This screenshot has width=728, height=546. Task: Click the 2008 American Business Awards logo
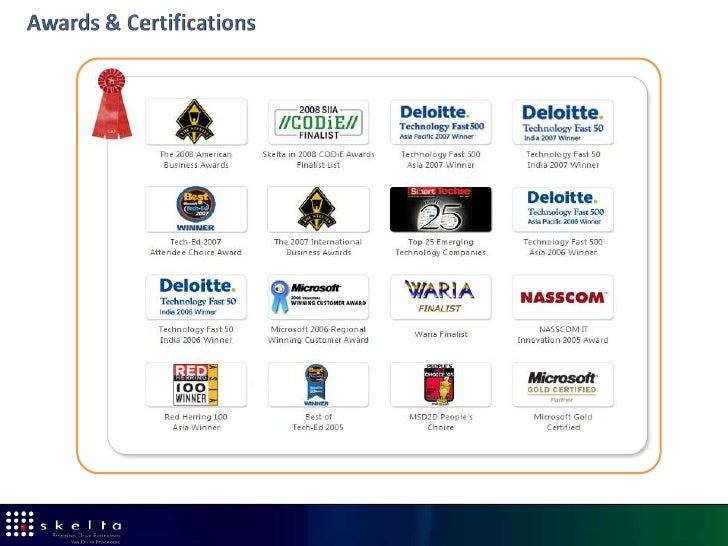click(196, 122)
